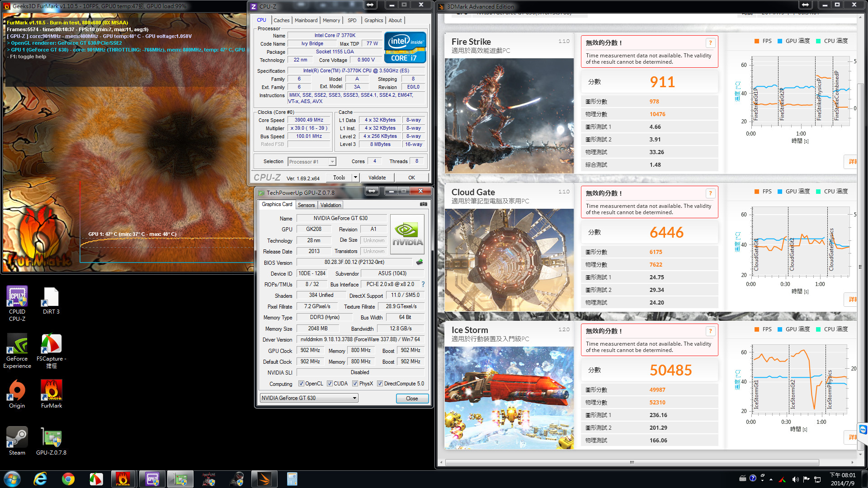Click the NVIDIA logo in GPU-Z
The image size is (868, 488).
pos(407,234)
